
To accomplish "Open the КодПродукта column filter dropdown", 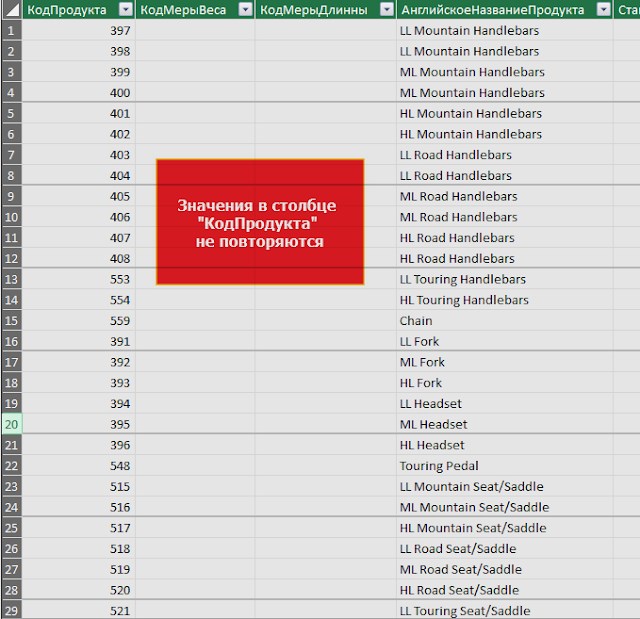I will point(126,9).
